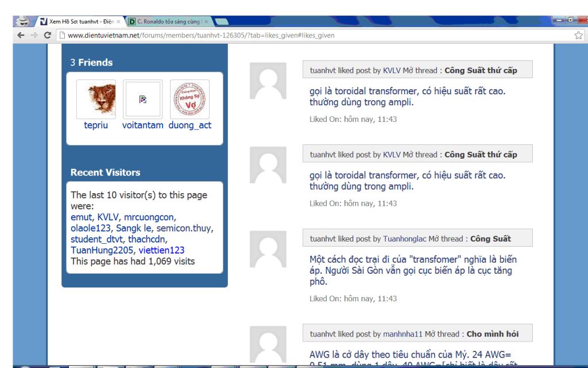Click avatar beside manhnha11 liked post
The width and height of the screenshot is (588, 368).
[268, 344]
